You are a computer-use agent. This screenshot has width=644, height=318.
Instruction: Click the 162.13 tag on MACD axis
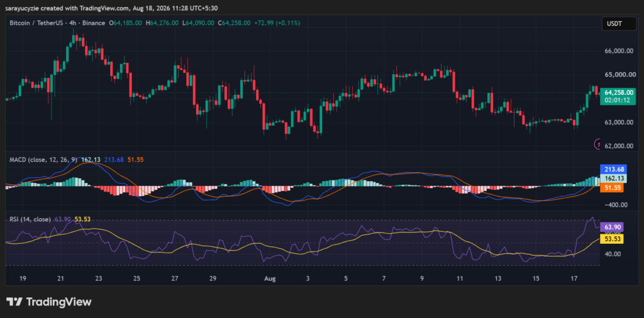point(613,178)
